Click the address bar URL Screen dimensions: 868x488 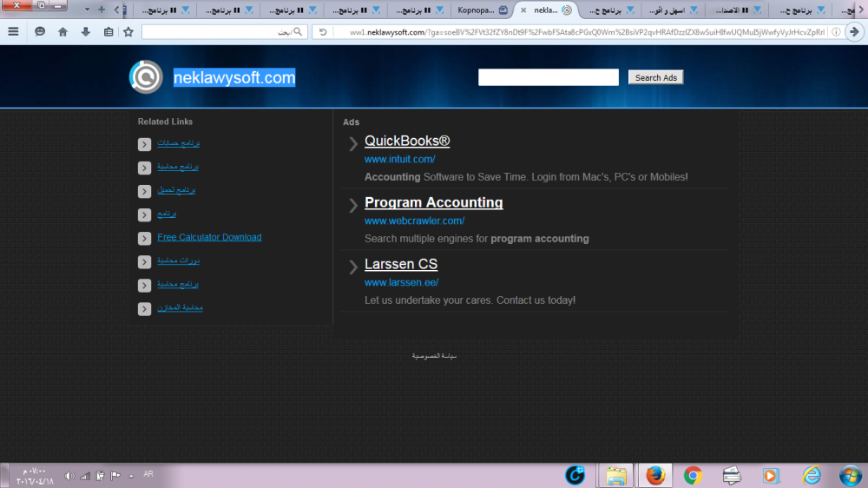[587, 32]
